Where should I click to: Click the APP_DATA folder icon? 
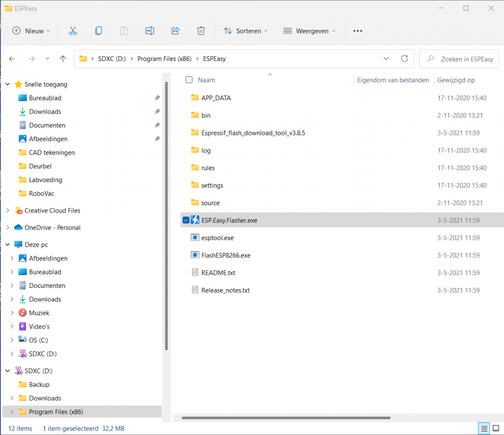point(195,97)
